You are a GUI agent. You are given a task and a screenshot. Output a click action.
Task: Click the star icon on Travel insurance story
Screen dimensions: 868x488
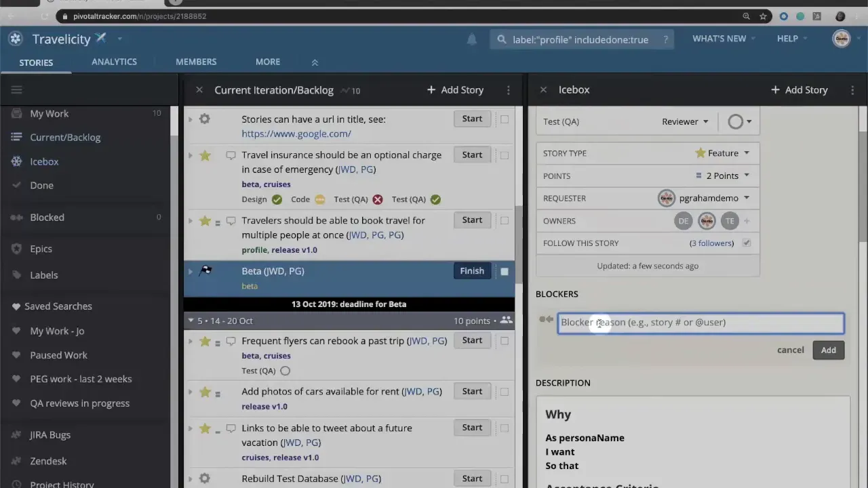tap(205, 155)
